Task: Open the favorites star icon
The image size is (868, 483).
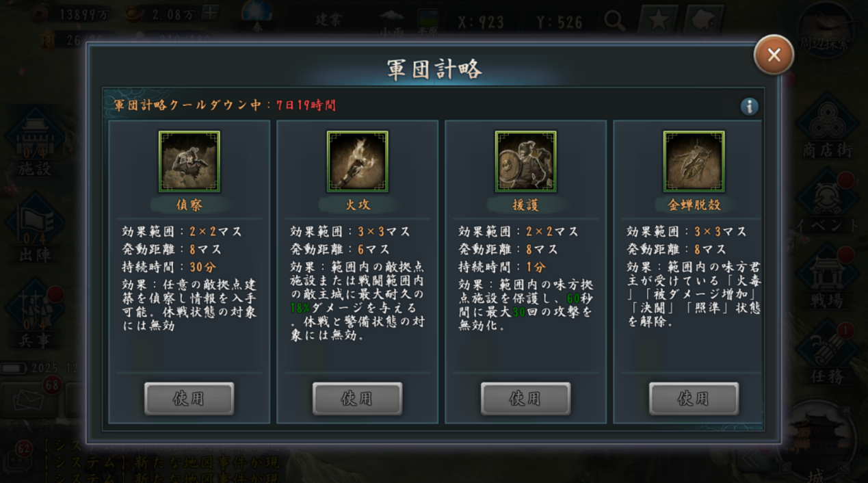Action: pos(658,21)
